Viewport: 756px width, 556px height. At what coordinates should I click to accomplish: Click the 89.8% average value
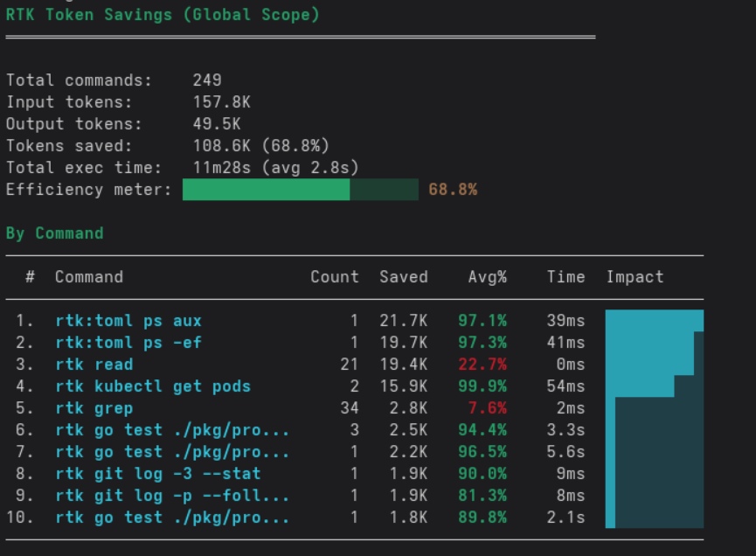click(482, 517)
